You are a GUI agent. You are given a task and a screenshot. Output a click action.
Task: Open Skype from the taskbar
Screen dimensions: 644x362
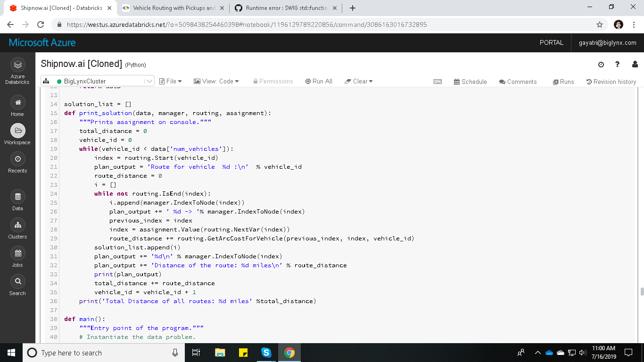pos(266,352)
